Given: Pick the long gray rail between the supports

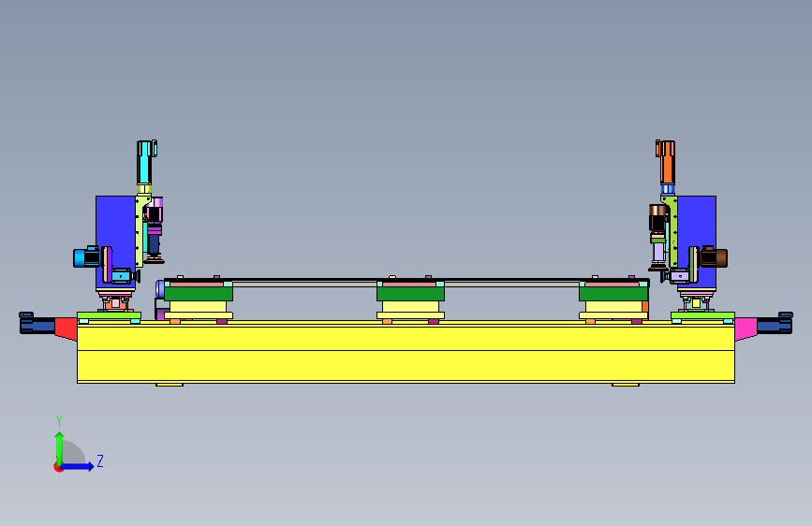Looking at the screenshot, I should pyautogui.click(x=406, y=283).
